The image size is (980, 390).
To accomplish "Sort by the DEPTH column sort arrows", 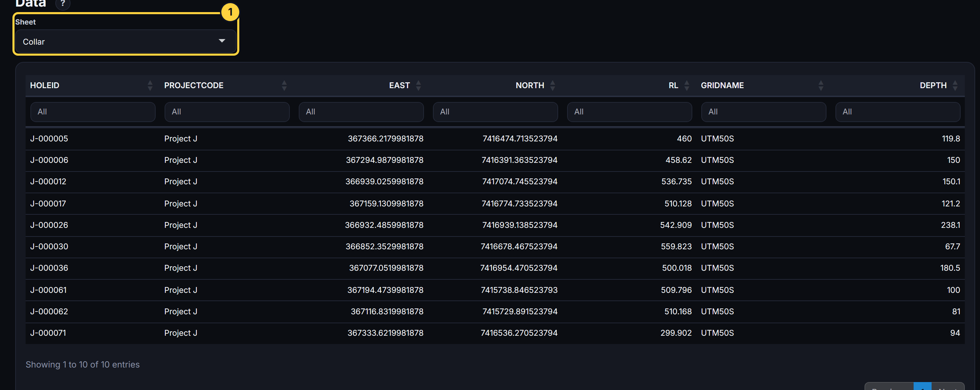I will [955, 85].
